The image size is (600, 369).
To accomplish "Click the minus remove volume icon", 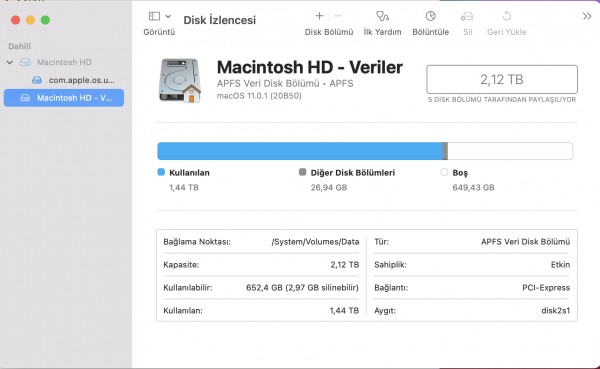I will point(338,16).
